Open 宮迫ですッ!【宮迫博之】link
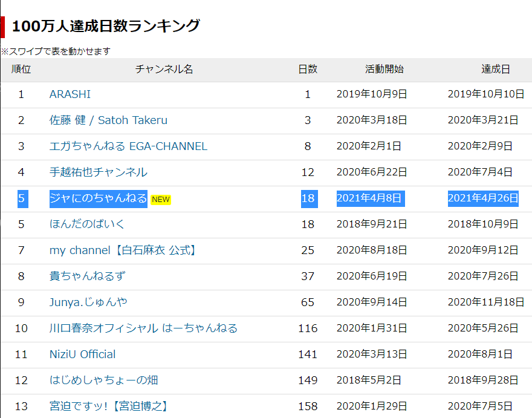This screenshot has height=418, width=532. pyautogui.click(x=109, y=406)
